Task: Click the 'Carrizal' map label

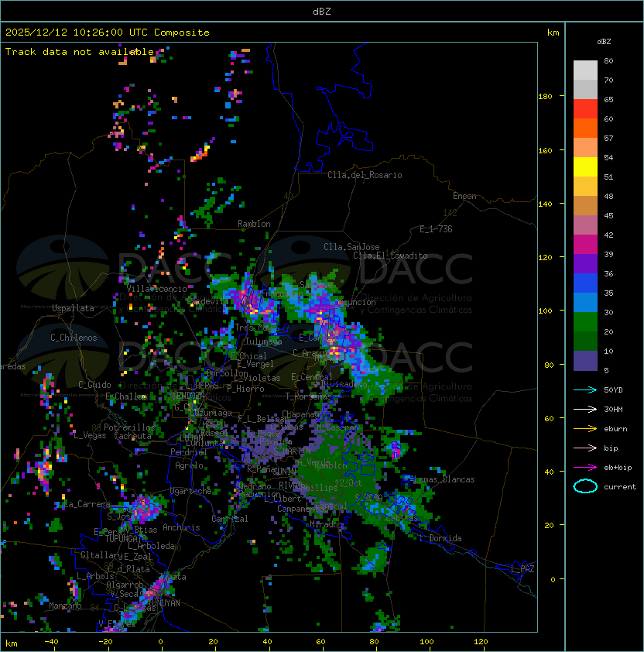Action: (230, 519)
